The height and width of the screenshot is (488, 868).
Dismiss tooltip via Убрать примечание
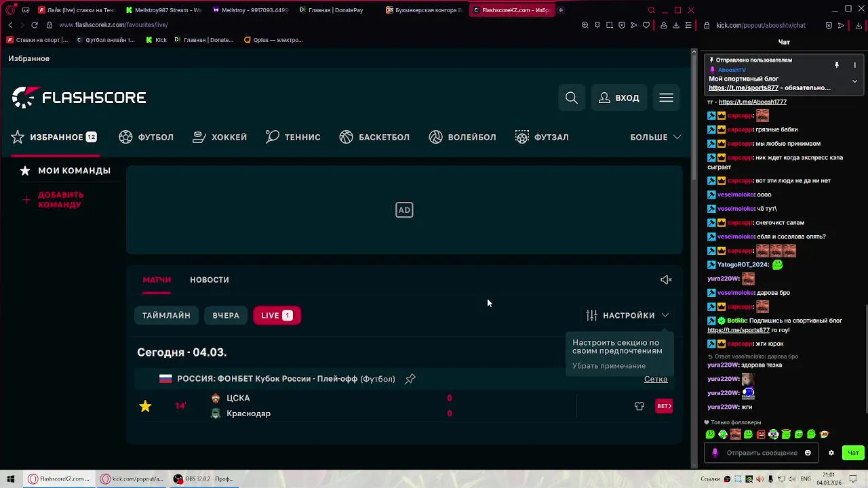coord(609,366)
